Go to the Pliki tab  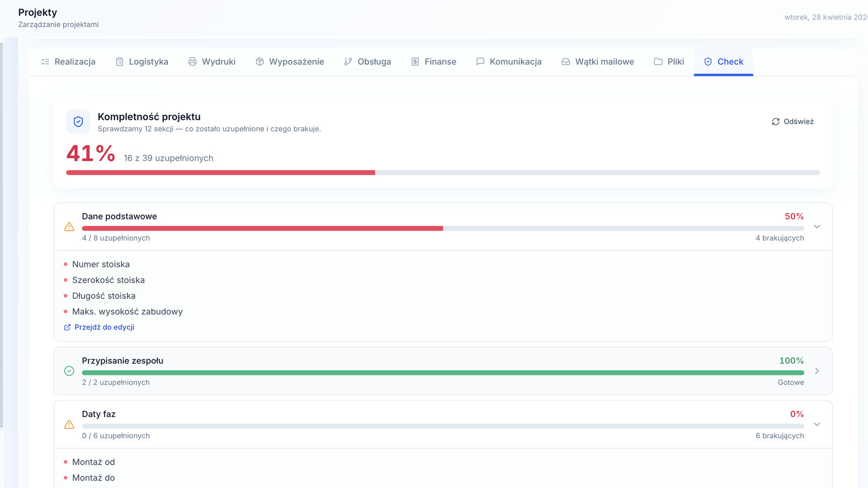click(x=669, y=62)
